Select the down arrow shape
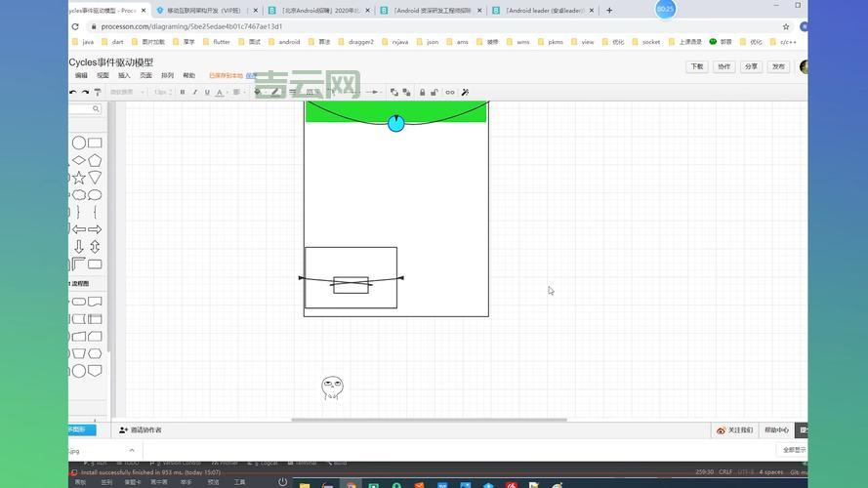Viewport: 868px width, 488px height. (79, 247)
